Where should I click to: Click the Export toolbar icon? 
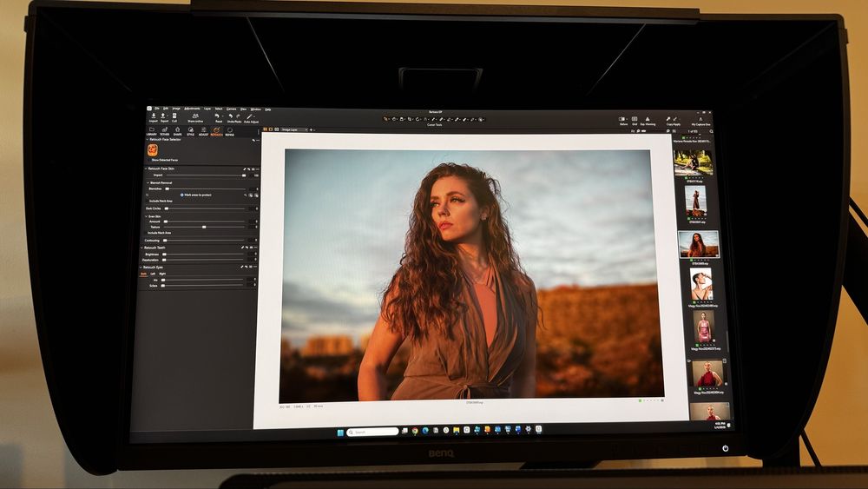[163, 116]
